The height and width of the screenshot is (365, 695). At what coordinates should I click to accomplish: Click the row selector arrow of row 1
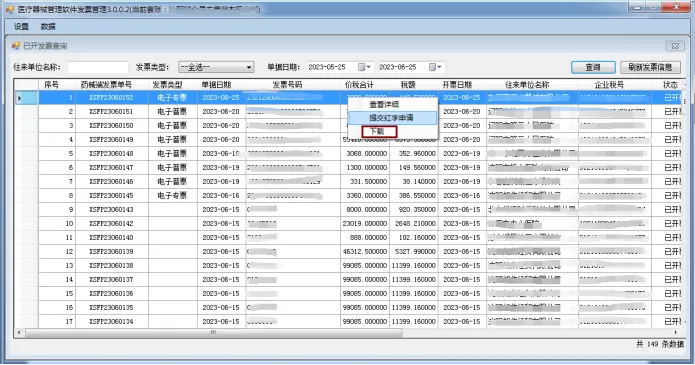(x=20, y=98)
